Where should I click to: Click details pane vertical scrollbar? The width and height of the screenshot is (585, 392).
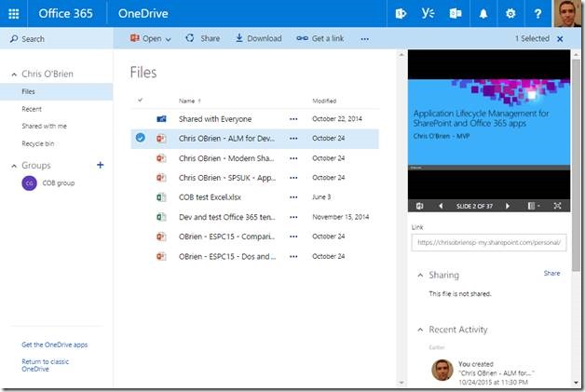pos(577,165)
